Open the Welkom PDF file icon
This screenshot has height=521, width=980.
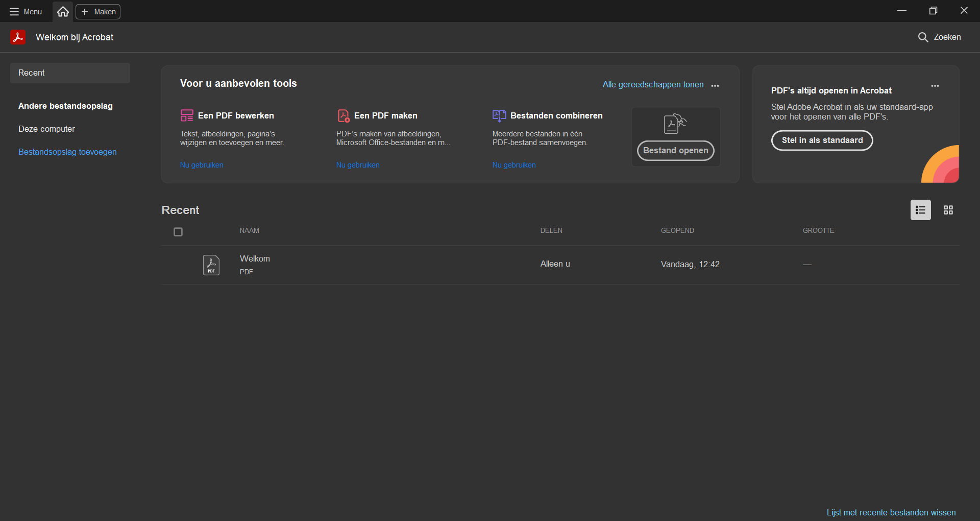click(211, 265)
